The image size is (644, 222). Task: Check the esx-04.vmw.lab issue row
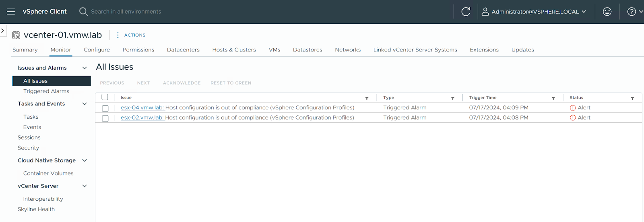(x=105, y=108)
